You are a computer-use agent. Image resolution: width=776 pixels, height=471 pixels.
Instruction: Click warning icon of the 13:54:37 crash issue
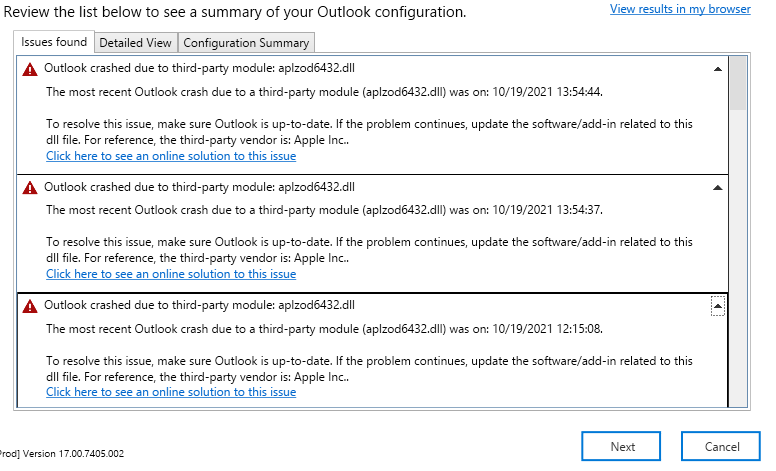(30, 187)
